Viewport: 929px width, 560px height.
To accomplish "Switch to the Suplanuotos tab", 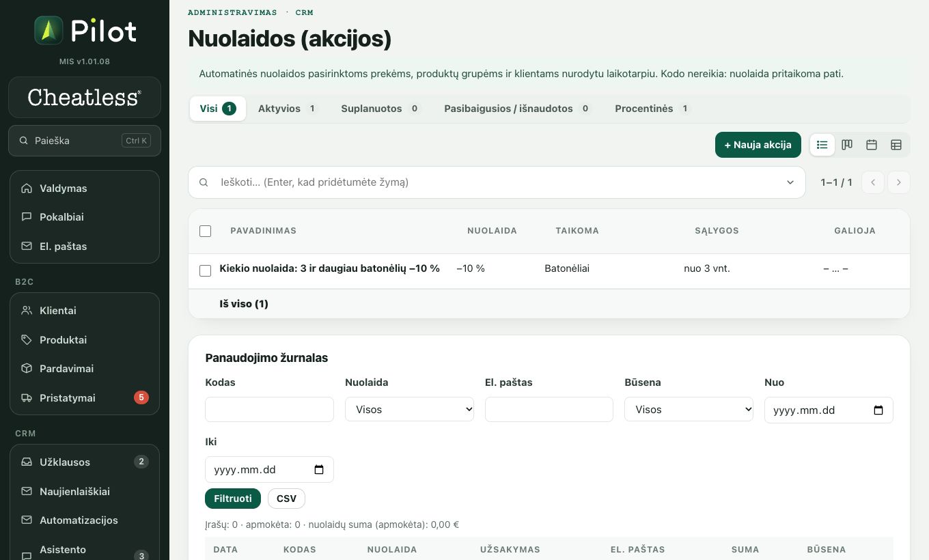I will click(x=380, y=109).
